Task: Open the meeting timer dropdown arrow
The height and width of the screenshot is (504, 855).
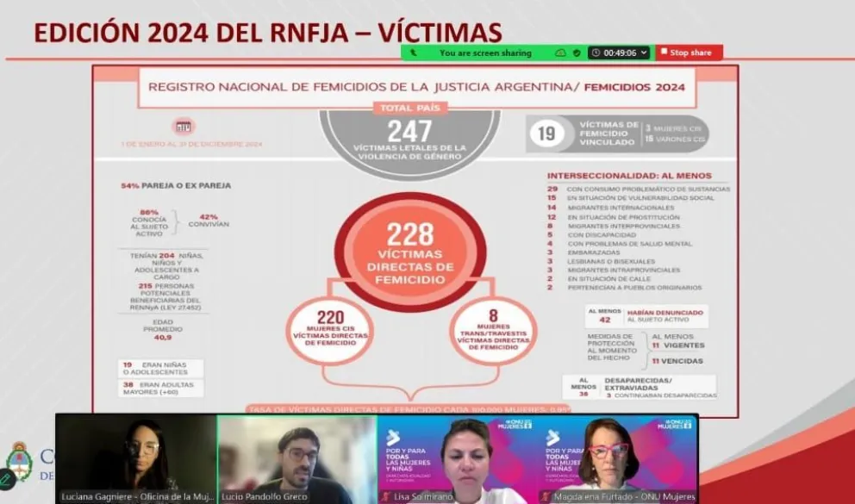Action: (643, 53)
